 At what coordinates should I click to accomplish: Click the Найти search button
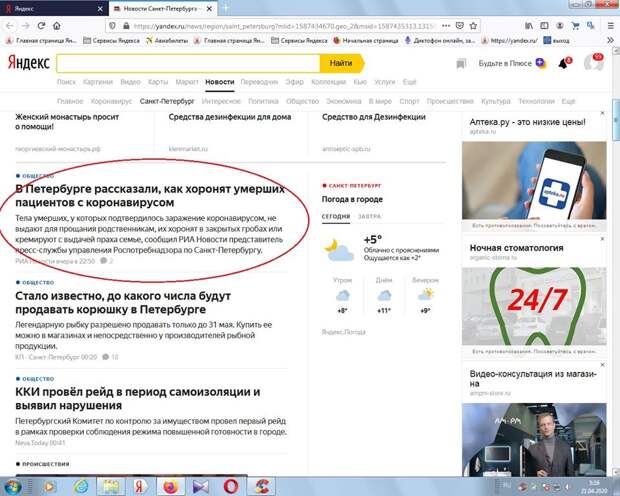point(341,63)
